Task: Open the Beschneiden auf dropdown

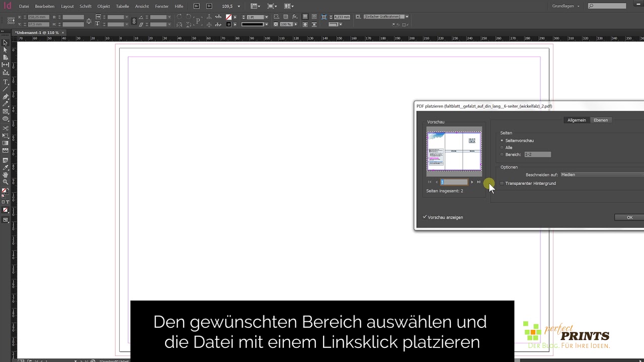Action: pyautogui.click(x=602, y=174)
